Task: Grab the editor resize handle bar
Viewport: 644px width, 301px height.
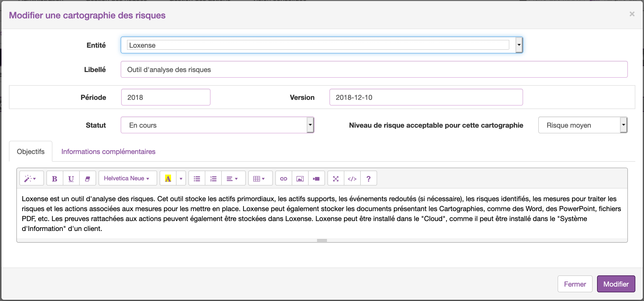Action: (322, 240)
